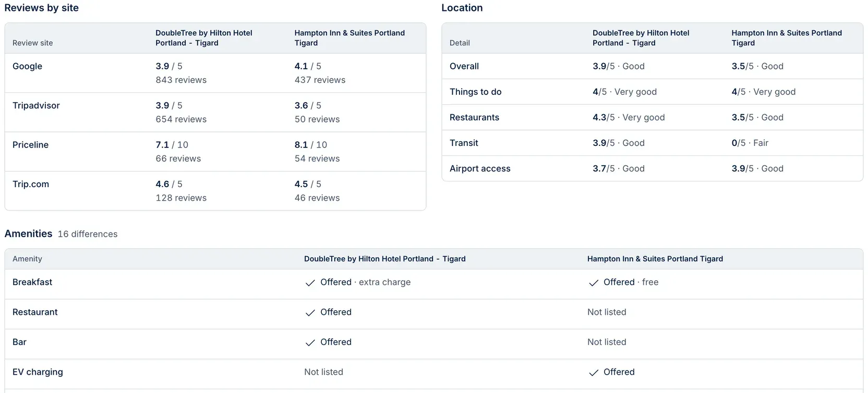The height and width of the screenshot is (393, 868).
Task: Select the '50 reviews' Tripadvisor count
Action: click(x=317, y=119)
